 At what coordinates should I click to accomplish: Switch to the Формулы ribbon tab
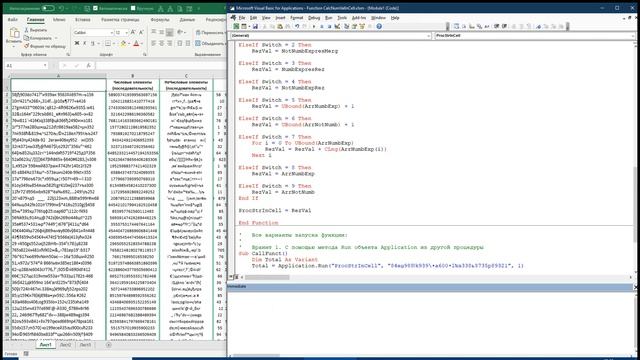point(160,20)
